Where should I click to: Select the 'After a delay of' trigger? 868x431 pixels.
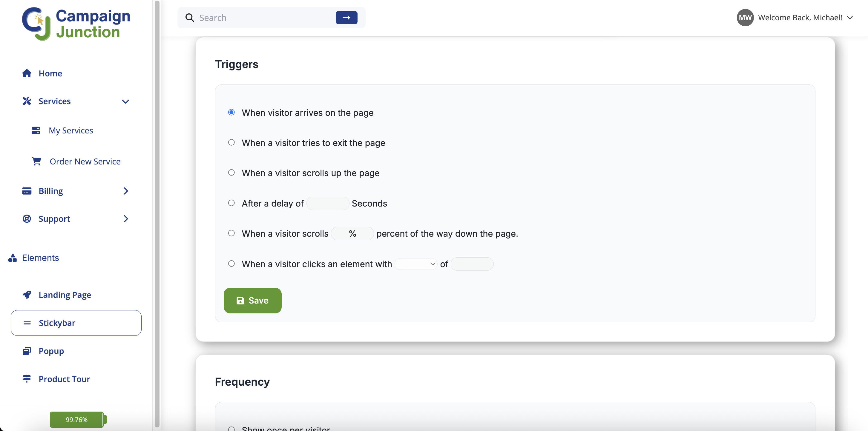231,203
